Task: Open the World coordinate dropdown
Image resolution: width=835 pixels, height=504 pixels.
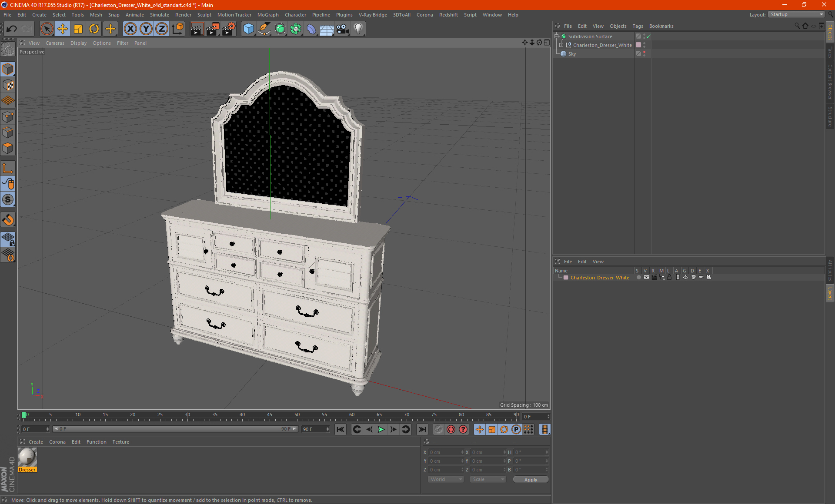Action: pyautogui.click(x=446, y=479)
